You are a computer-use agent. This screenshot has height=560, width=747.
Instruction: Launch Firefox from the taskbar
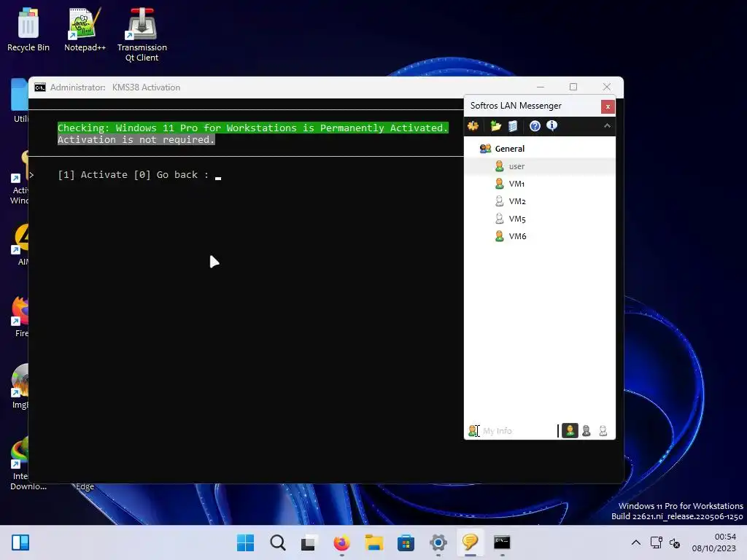[341, 542]
